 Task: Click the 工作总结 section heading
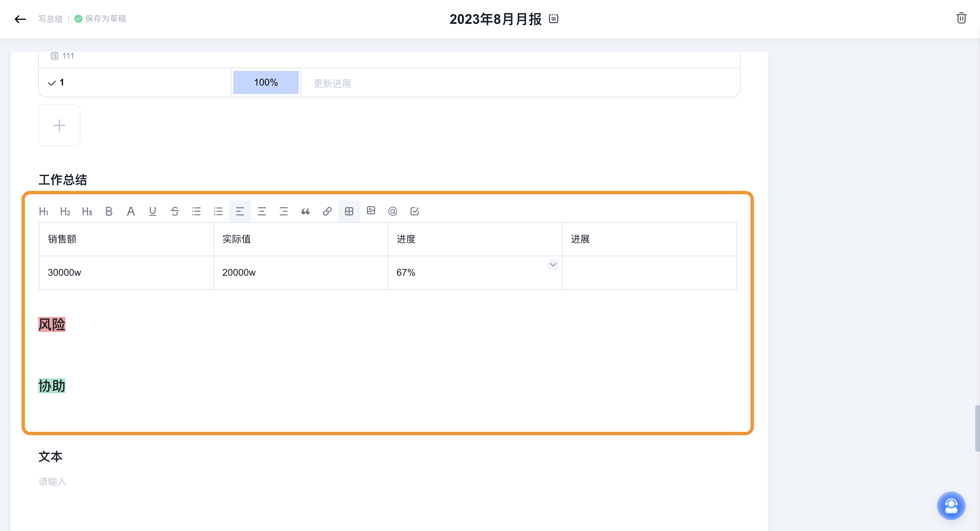coord(63,180)
